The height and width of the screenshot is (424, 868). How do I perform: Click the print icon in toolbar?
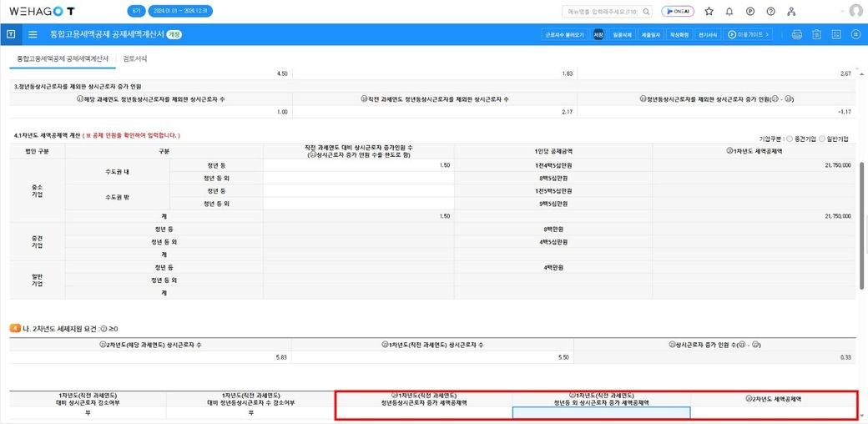796,34
